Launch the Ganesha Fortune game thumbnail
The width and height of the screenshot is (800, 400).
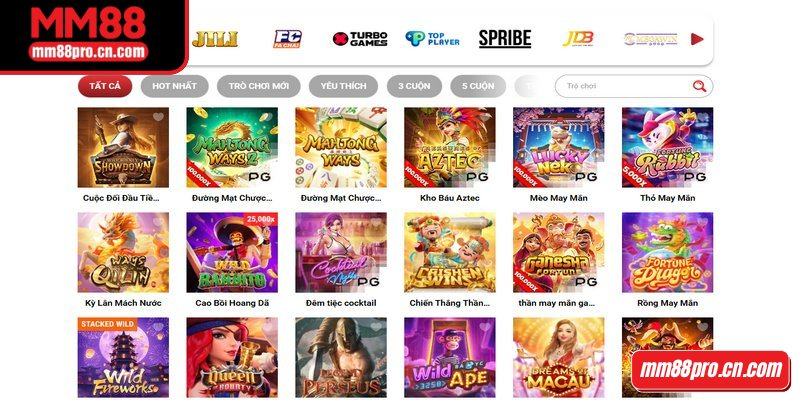(559, 253)
